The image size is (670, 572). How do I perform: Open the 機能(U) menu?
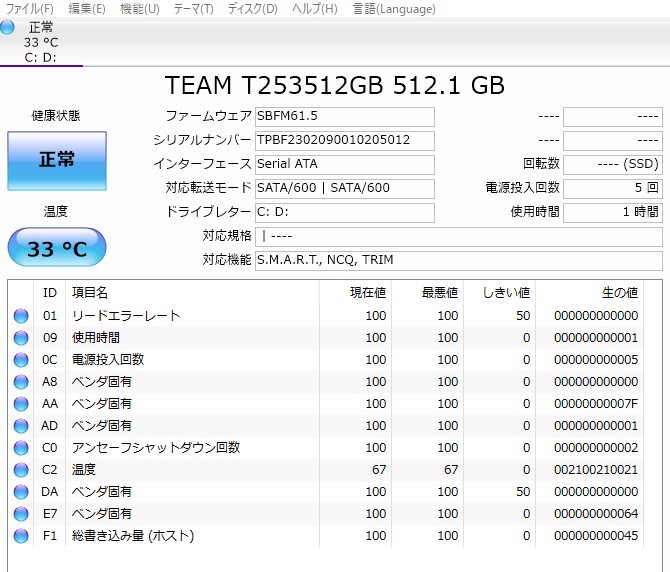coord(140,9)
